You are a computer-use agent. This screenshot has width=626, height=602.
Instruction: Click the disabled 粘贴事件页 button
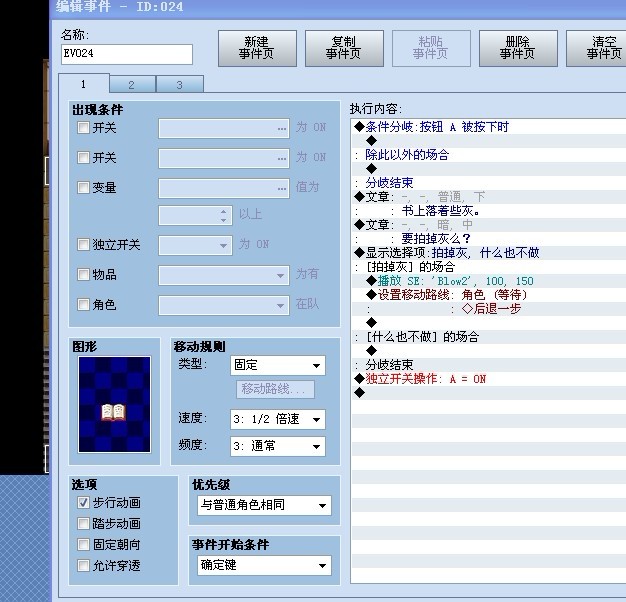pyautogui.click(x=431, y=48)
